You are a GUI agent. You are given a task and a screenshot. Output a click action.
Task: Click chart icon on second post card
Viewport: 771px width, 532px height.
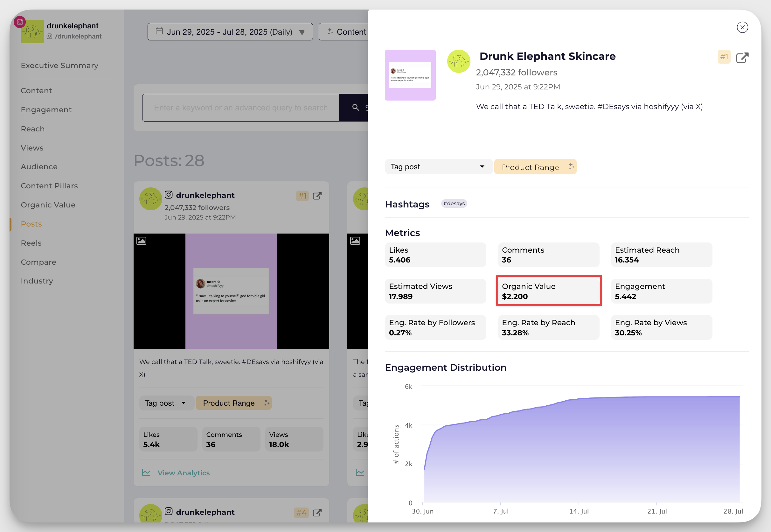click(360, 472)
